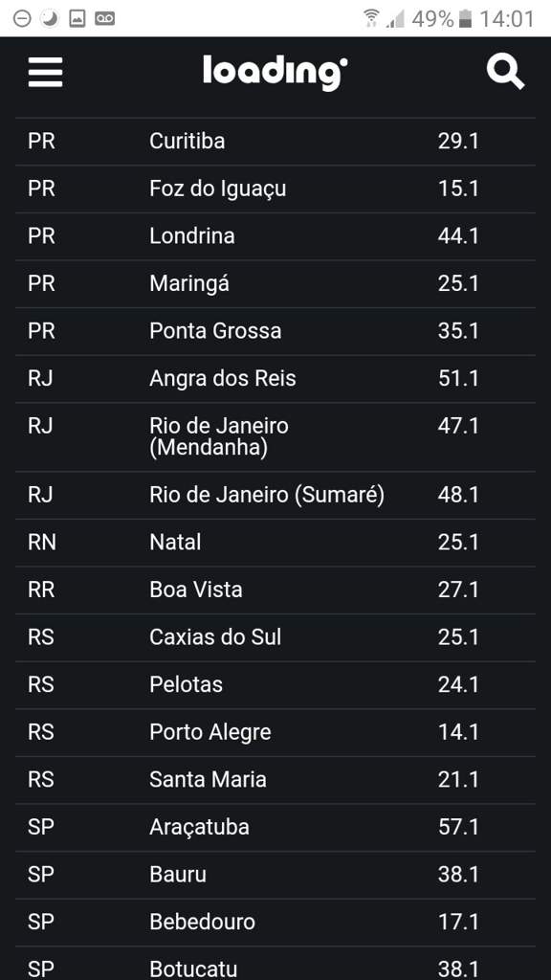The height and width of the screenshot is (980, 551).
Task: Select the Foz do Iguaçu entry
Action: pos(275,189)
